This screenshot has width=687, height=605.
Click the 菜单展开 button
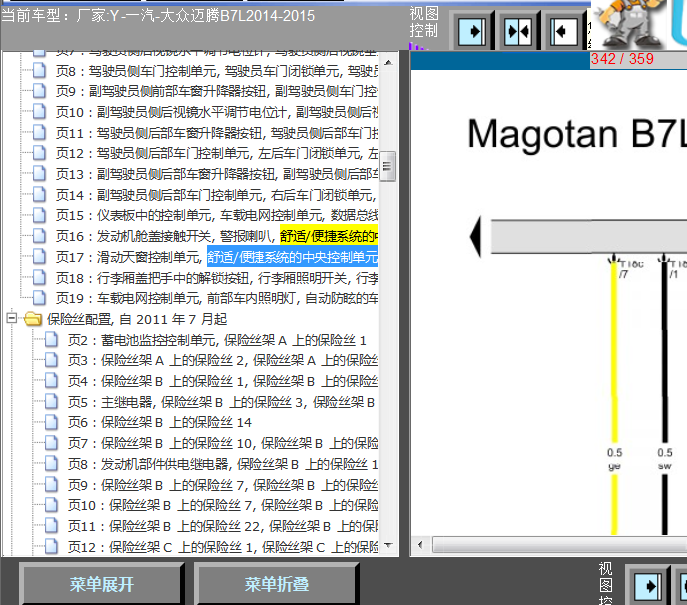[x=102, y=584]
